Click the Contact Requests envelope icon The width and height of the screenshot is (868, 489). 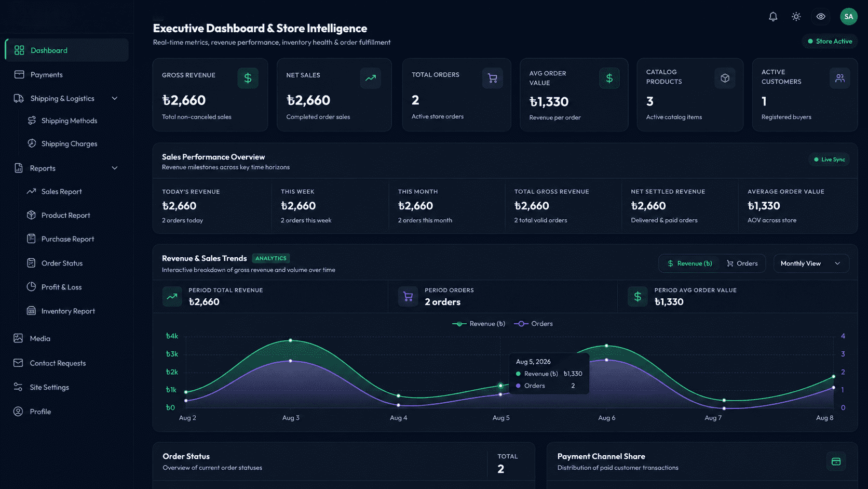[18, 363]
